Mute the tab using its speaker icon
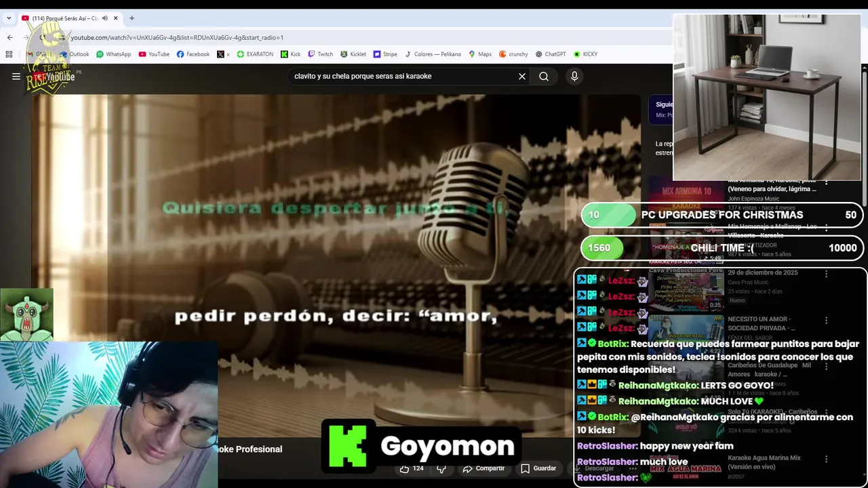868x488 pixels. click(x=104, y=18)
